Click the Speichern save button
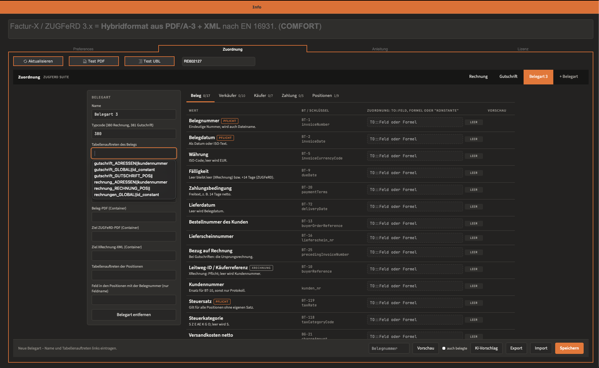This screenshot has height=368, width=599. pos(569,349)
